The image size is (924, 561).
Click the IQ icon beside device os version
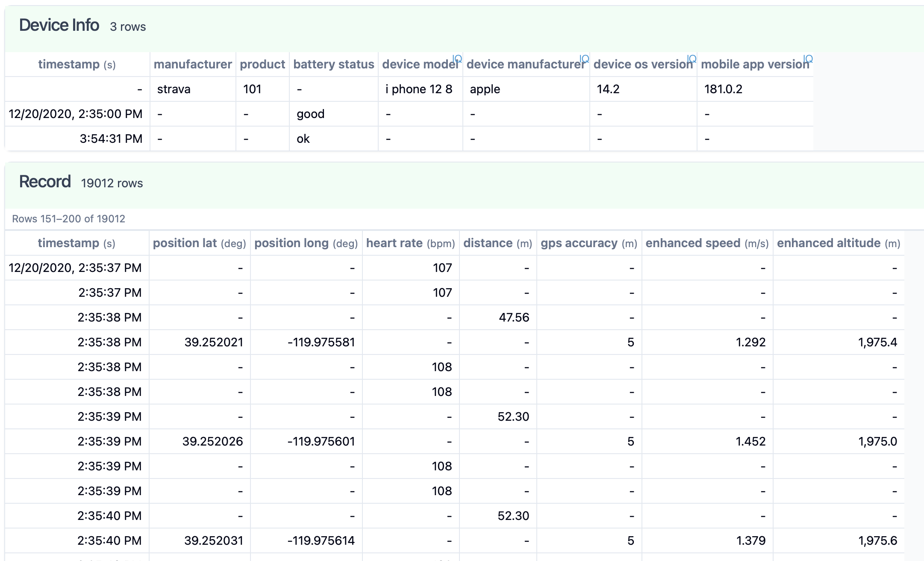point(692,59)
